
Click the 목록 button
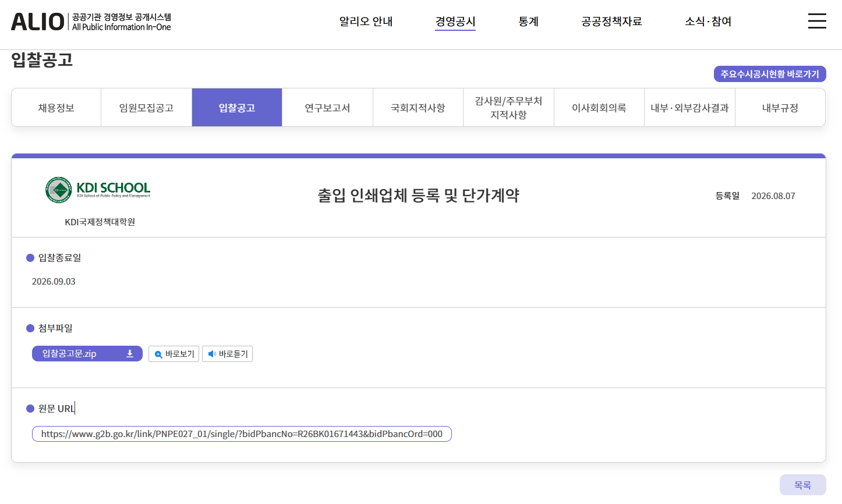[x=803, y=485]
